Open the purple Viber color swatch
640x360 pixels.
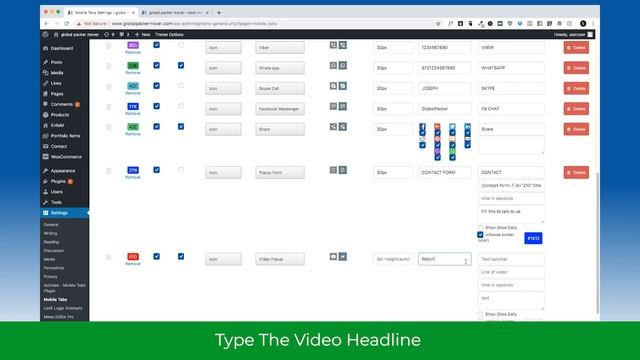coord(133,45)
